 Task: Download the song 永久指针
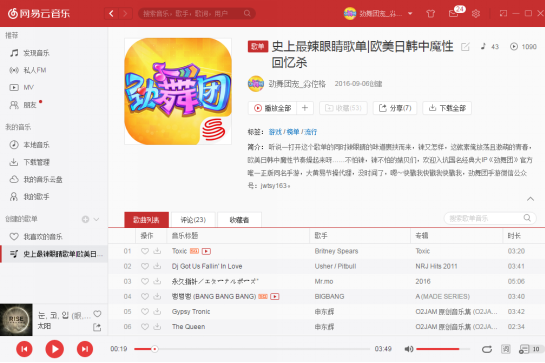coord(157,281)
